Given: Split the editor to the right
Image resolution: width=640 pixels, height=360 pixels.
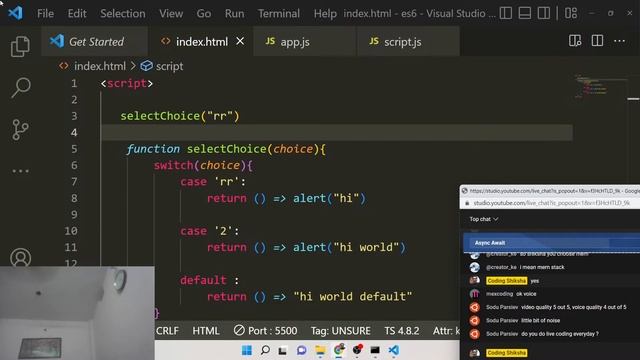Looking at the screenshot, I should pos(597,41).
